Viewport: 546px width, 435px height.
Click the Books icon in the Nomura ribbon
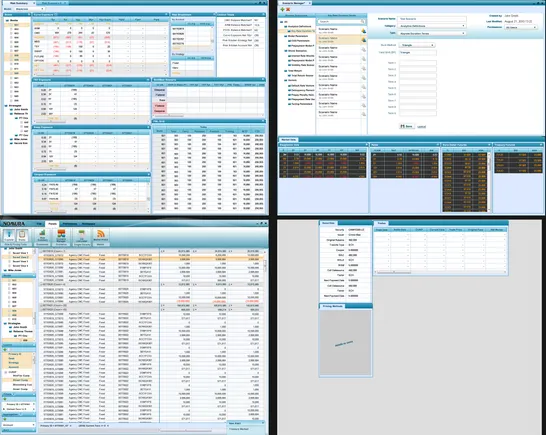22,236
